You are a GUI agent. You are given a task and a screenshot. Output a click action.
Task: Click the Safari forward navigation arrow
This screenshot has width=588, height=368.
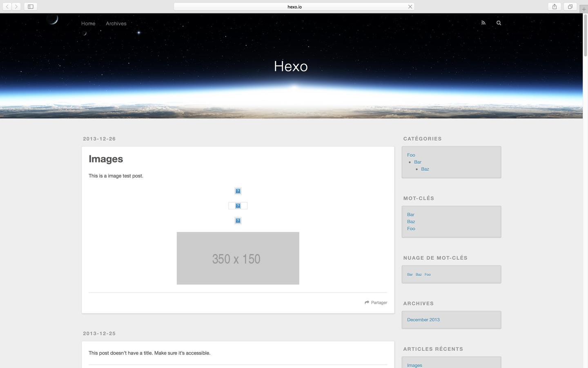click(16, 7)
